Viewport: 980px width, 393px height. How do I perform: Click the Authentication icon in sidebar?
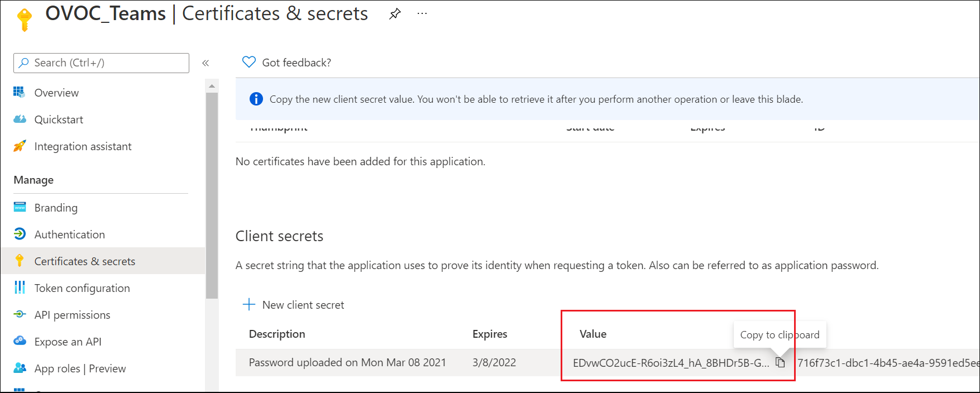[20, 234]
